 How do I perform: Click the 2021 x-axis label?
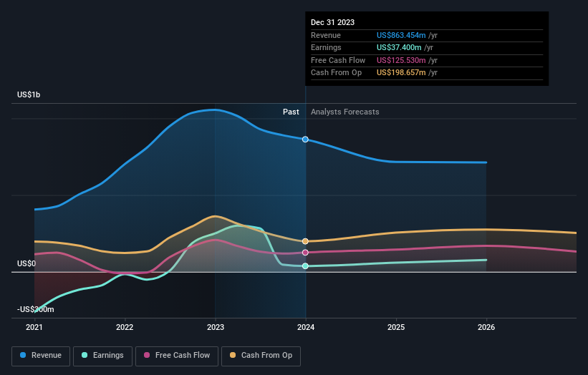coord(34,328)
